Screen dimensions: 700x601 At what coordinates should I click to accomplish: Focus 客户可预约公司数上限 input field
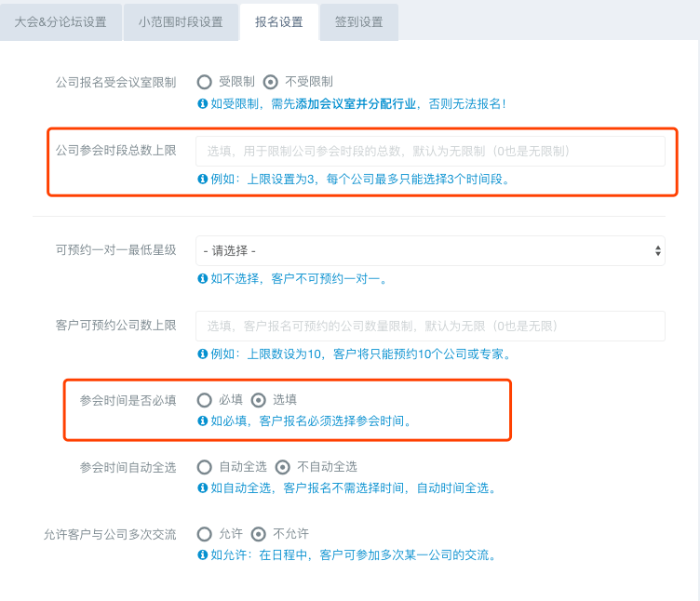(430, 327)
